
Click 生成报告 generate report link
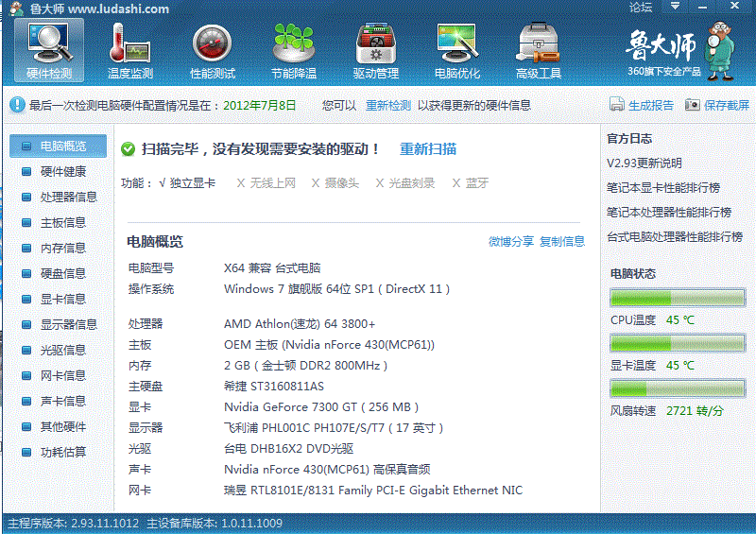[x=651, y=105]
